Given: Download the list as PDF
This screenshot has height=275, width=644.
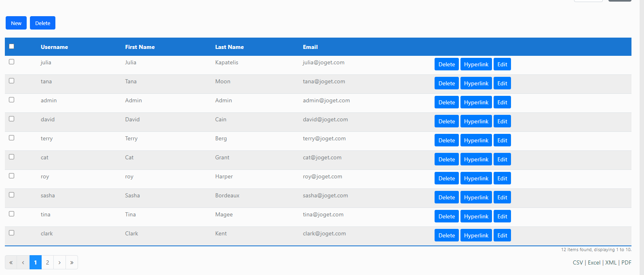Looking at the screenshot, I should 626,262.
